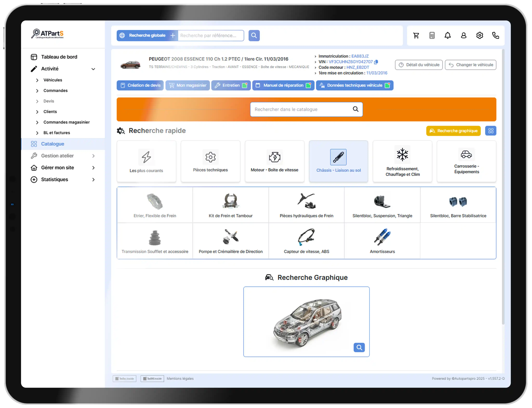Screen dimensions: 532x408
Task: Select the Moteur - Boîte de vitesse tab
Action: coord(274,161)
